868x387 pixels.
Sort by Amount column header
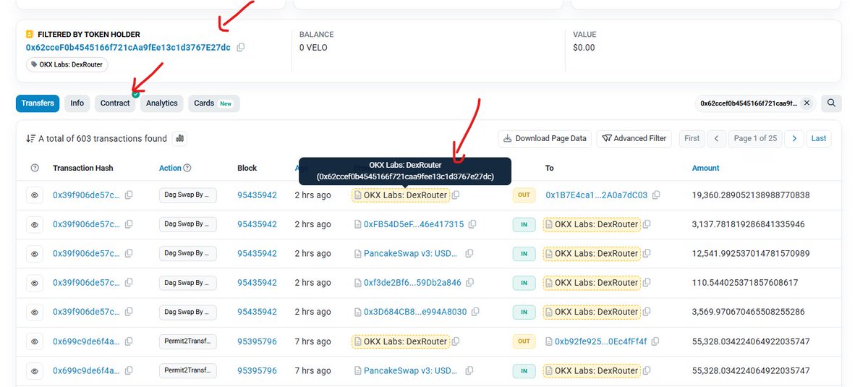[706, 168]
